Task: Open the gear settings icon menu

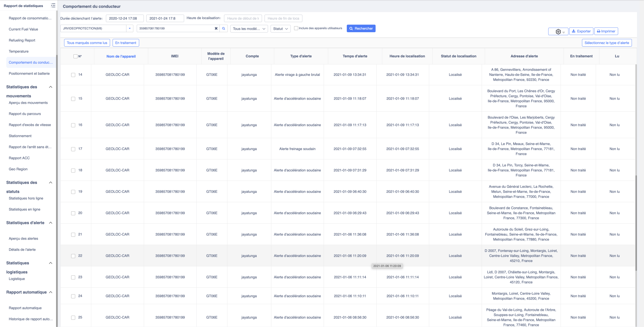Action: point(558,32)
